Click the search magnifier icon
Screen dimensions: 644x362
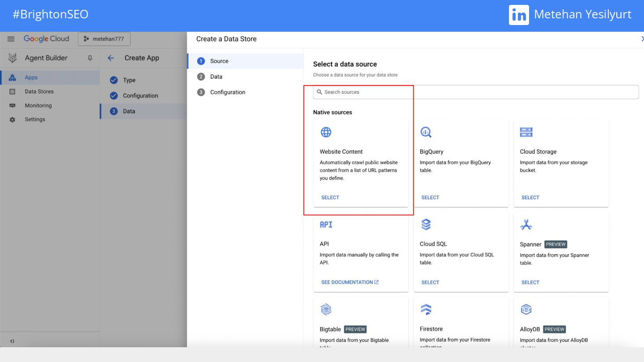(319, 92)
